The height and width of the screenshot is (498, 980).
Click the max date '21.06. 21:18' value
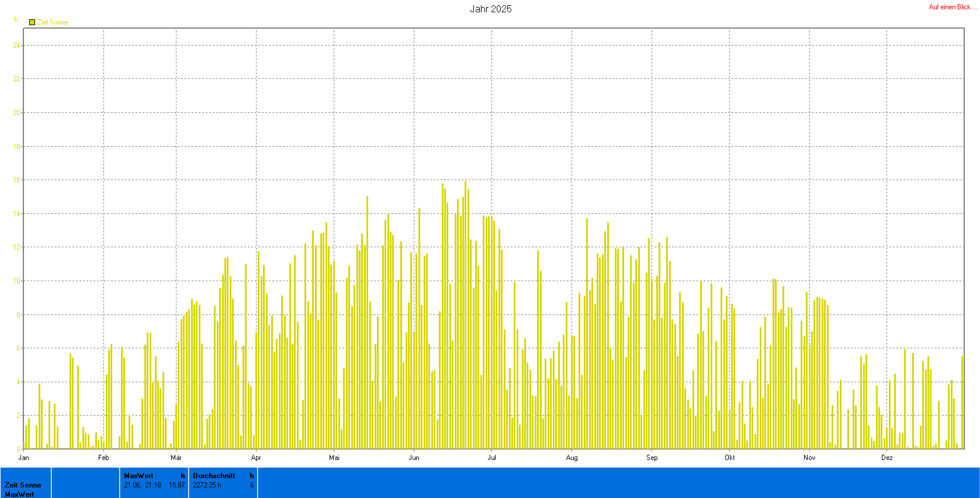coord(142,485)
